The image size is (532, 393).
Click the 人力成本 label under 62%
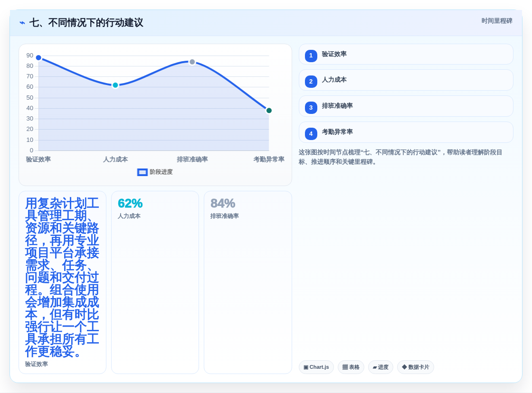pyautogui.click(x=129, y=216)
